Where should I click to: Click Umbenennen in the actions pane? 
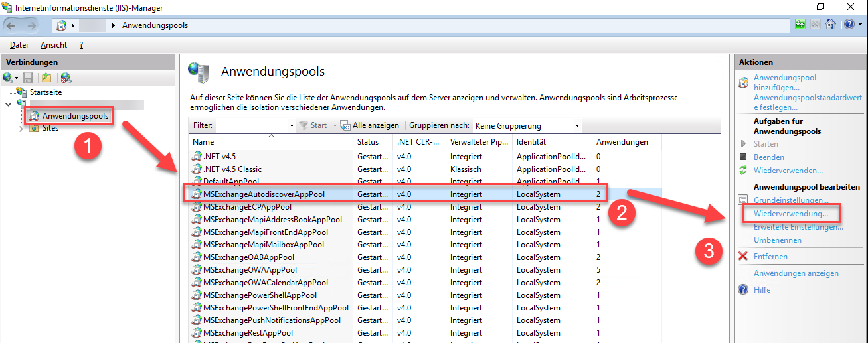[x=778, y=240]
